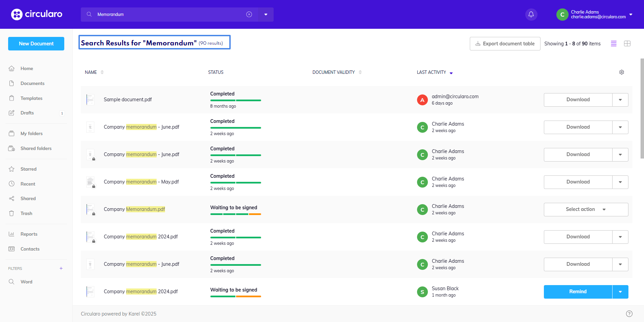
Task: Open table column settings gear
Action: pos(621,72)
